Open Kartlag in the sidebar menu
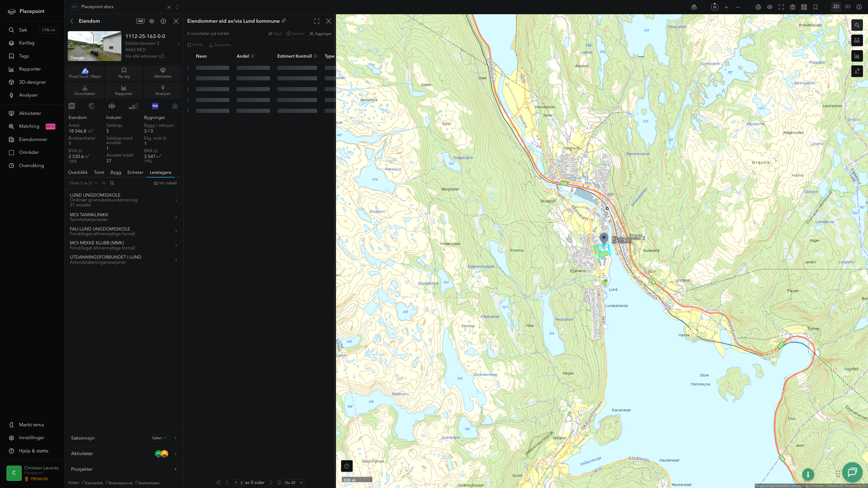Screen dimensions: 868x488 coord(26,43)
